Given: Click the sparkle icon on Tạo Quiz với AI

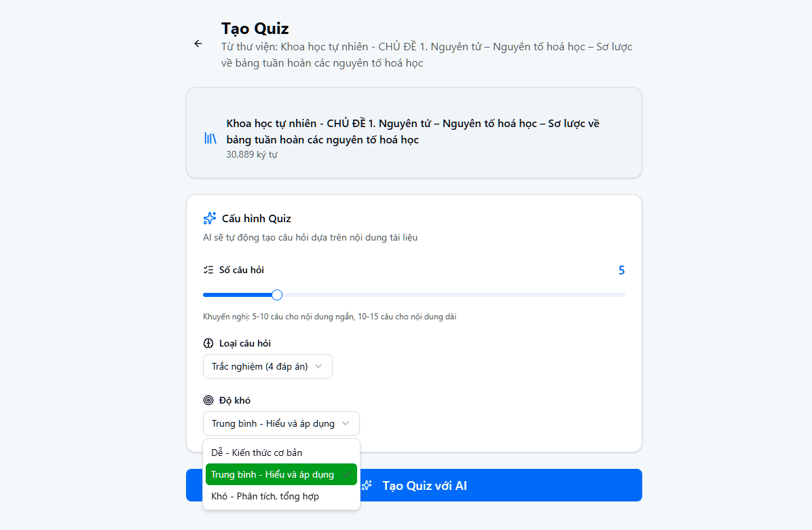Looking at the screenshot, I should click(x=367, y=484).
